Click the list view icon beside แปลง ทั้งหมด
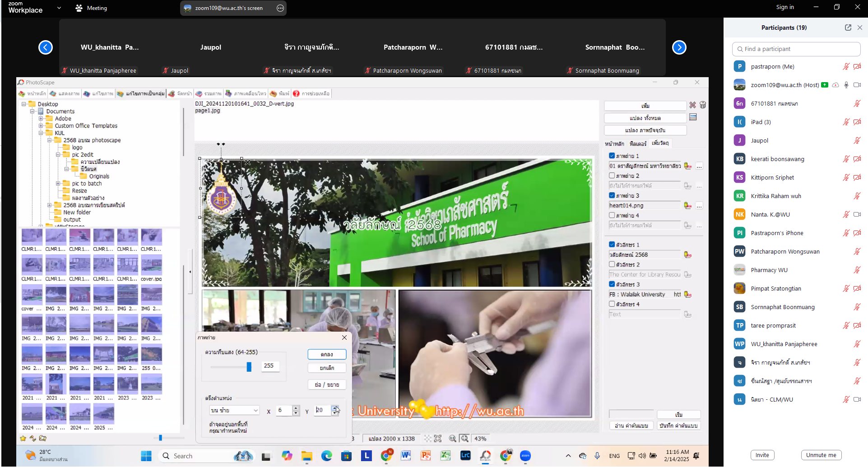This screenshot has height=467, width=868. coord(693,117)
